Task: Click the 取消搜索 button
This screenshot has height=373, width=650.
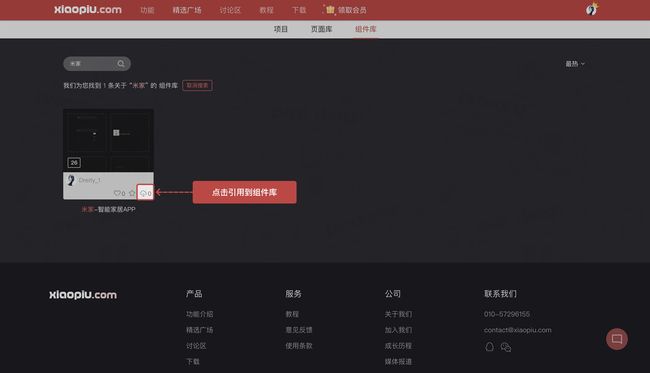Action: 197,85
